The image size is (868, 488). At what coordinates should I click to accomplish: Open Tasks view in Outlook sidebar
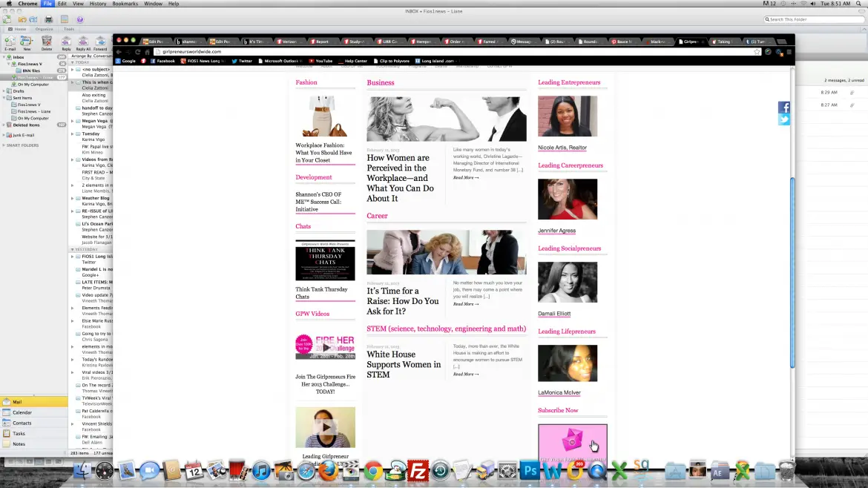[34, 433]
